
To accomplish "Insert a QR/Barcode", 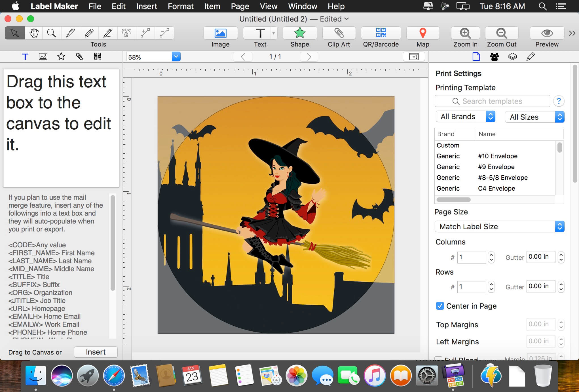I will (x=381, y=33).
